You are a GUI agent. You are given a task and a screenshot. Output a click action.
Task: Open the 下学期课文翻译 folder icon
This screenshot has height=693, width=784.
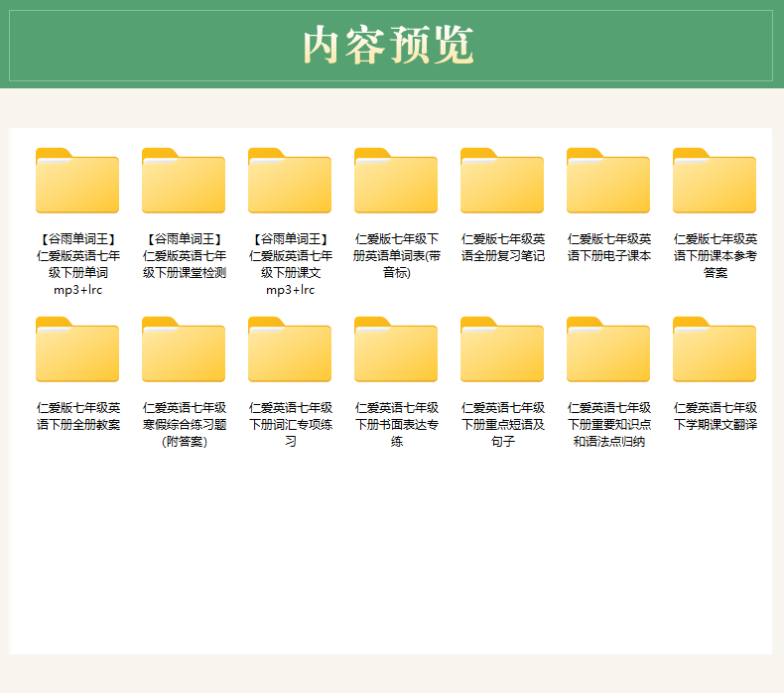pos(715,349)
